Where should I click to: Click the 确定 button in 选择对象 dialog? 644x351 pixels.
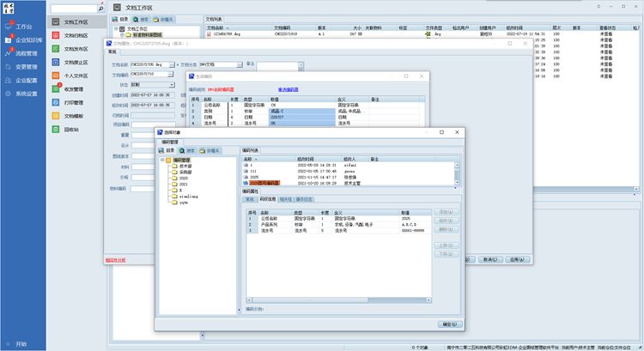click(449, 324)
